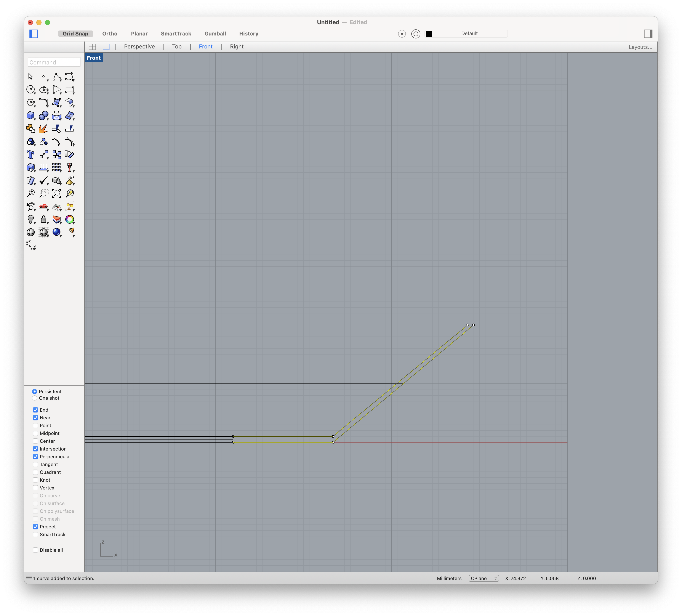Open the Lock objects padlock tool
Viewport: 682px width, 616px height.
pos(44,220)
